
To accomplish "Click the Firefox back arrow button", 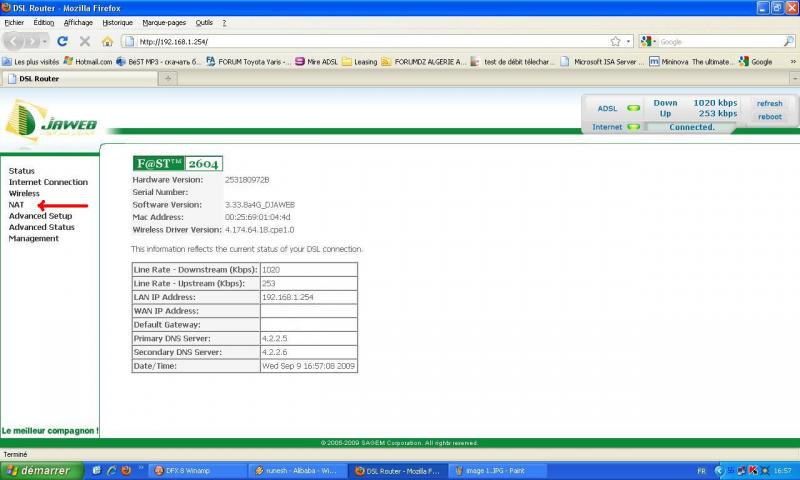I will point(13,41).
